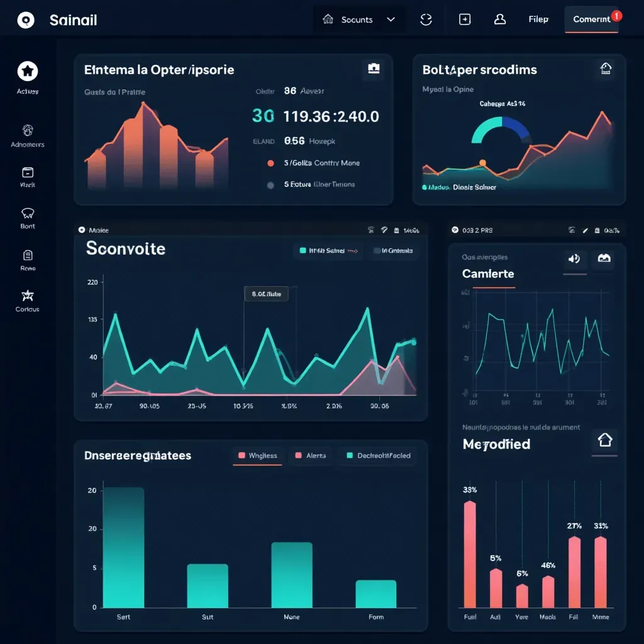Click the home icon beside Meƴodfied

pos(605,440)
